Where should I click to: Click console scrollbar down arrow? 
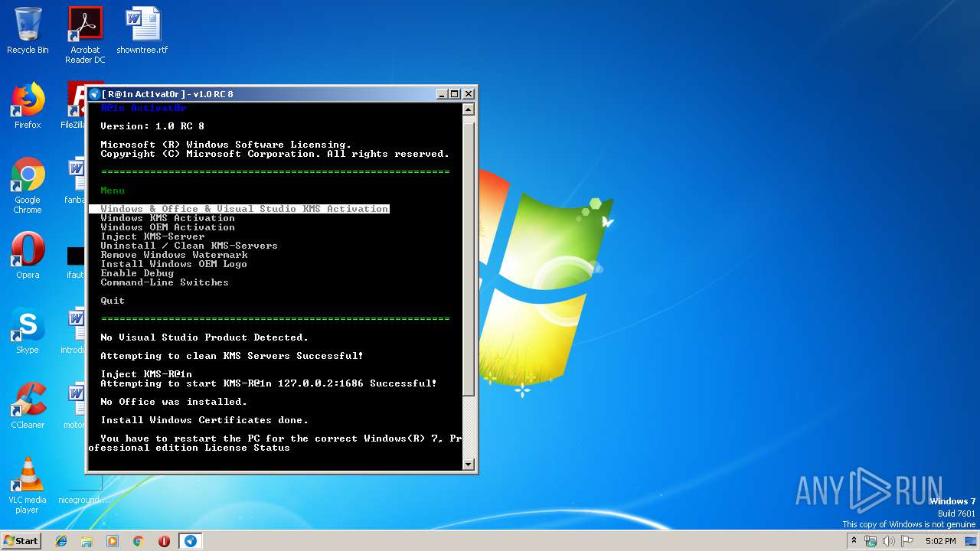click(x=469, y=464)
